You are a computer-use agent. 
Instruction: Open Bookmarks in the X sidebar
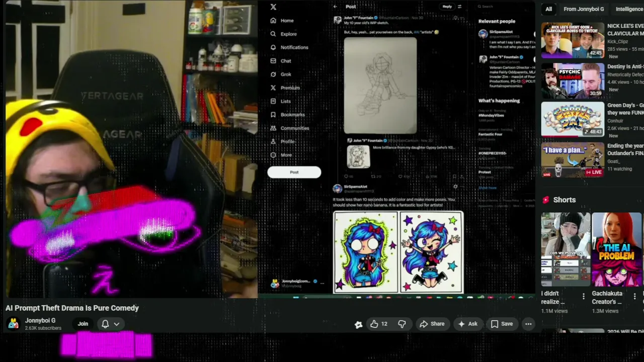point(287,115)
